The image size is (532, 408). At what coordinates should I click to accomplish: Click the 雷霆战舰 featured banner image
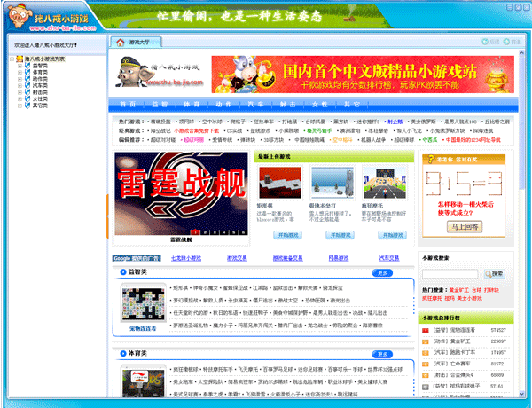click(x=181, y=193)
